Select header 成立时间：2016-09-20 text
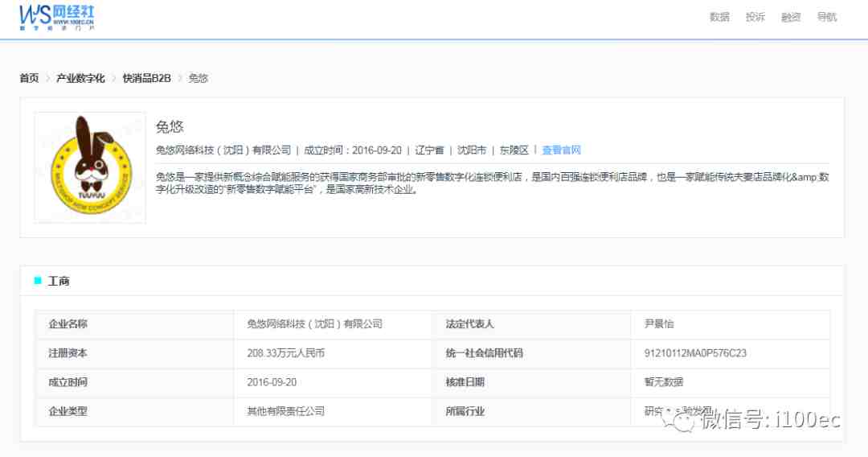Screen dimensions: 868x457 click(x=353, y=150)
